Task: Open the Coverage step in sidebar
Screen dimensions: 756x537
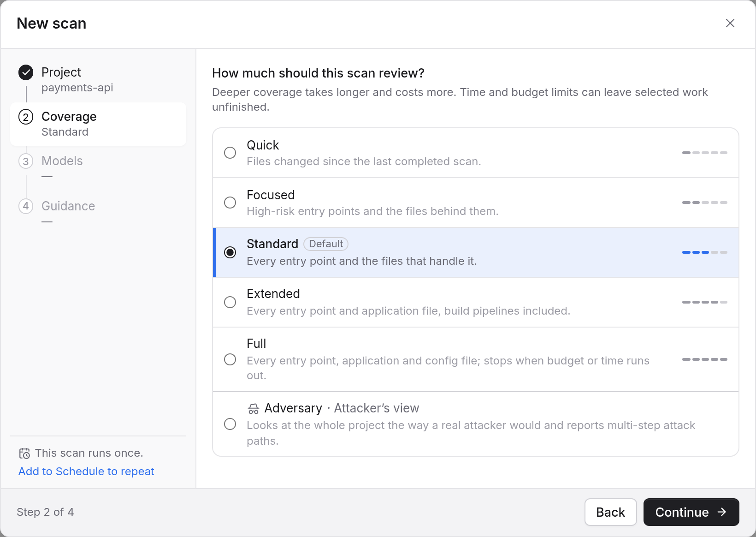Action: pyautogui.click(x=98, y=124)
